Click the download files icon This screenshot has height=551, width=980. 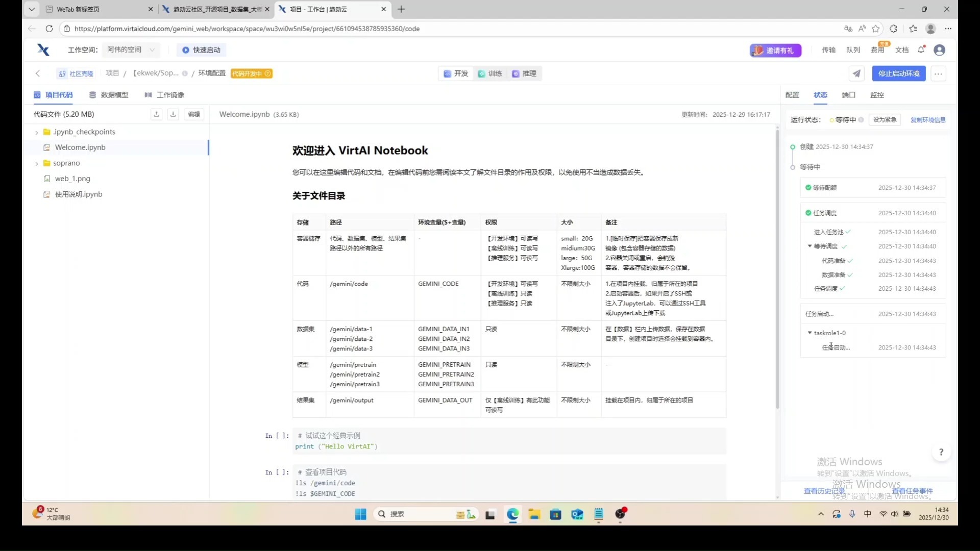(x=173, y=114)
